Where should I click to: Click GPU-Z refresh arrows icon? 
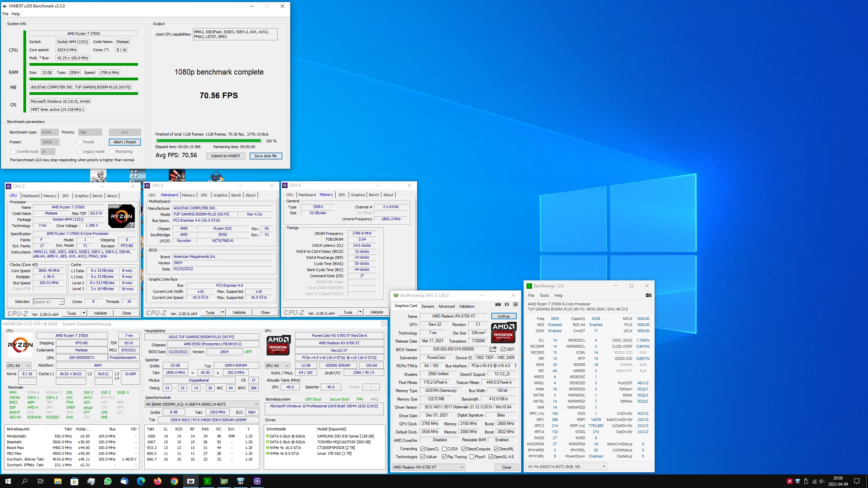pos(507,304)
